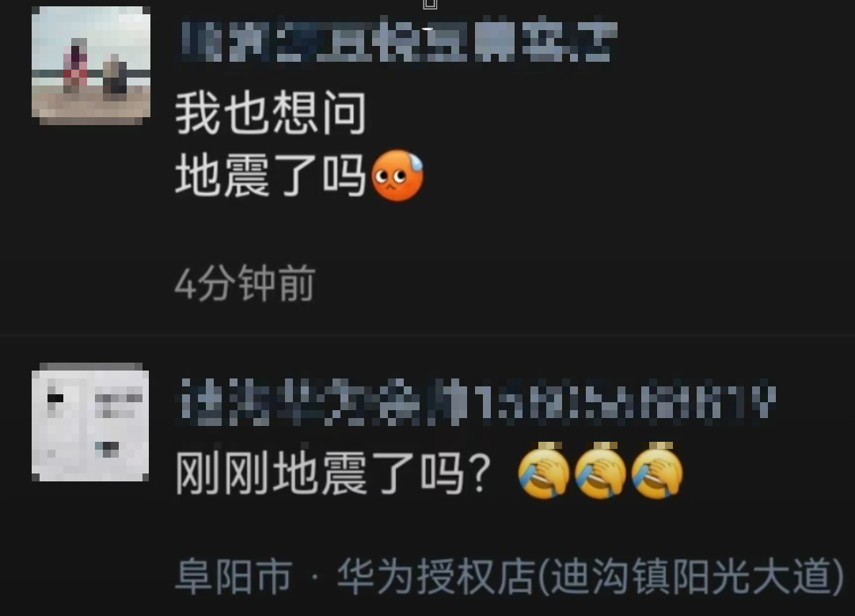The image size is (855, 616).
Task: Open the 华为授权店 store location link
Action: [435, 576]
